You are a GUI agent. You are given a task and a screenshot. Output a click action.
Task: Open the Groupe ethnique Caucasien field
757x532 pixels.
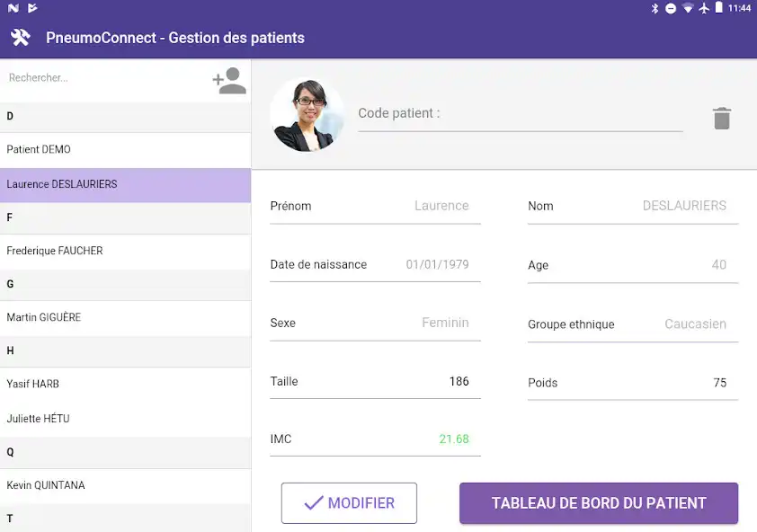pos(632,324)
